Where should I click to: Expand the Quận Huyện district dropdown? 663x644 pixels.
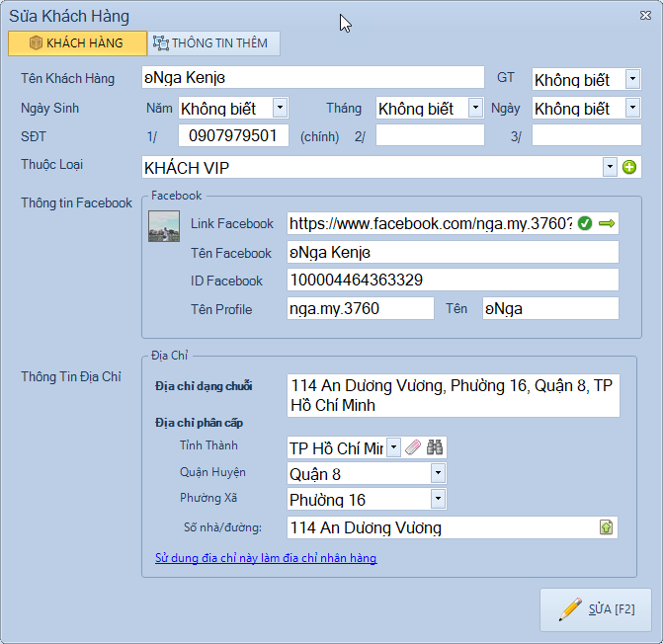click(x=438, y=473)
